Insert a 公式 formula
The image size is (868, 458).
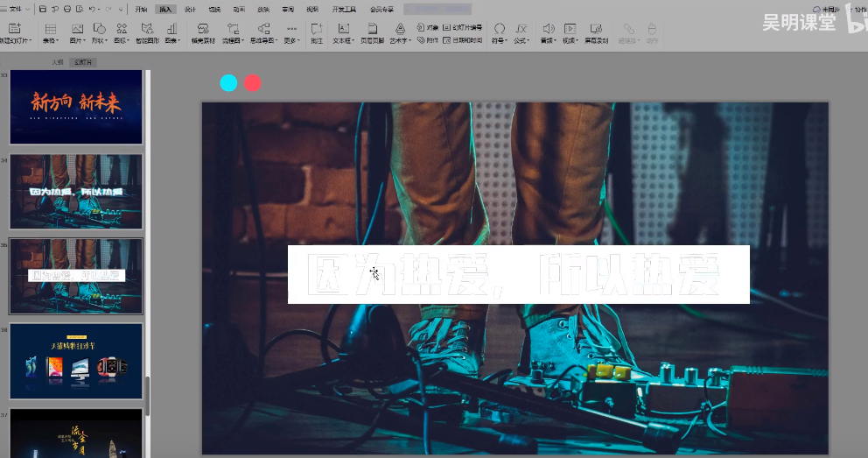[x=521, y=33]
